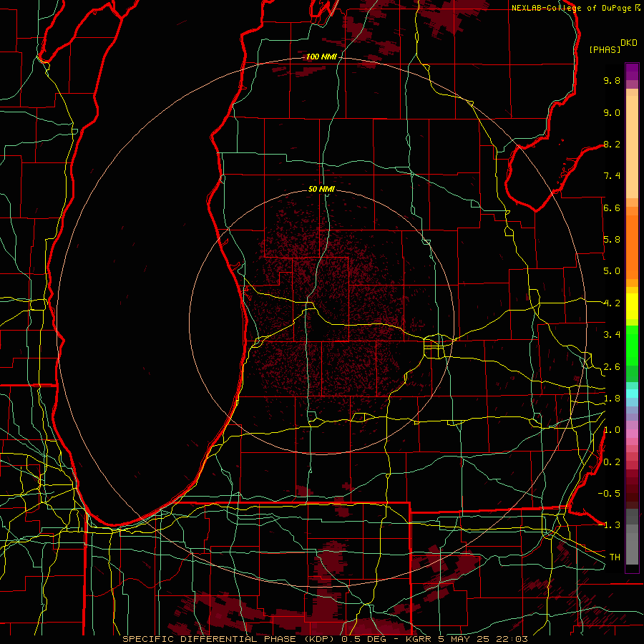Click the purple band at the scale top
This screenshot has height=644, width=644.
pyautogui.click(x=632, y=72)
